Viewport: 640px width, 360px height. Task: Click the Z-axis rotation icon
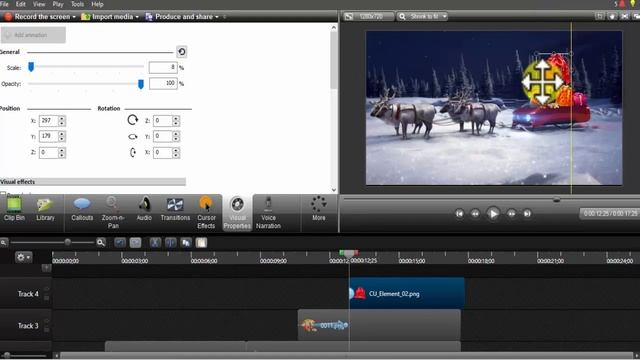[x=133, y=120]
